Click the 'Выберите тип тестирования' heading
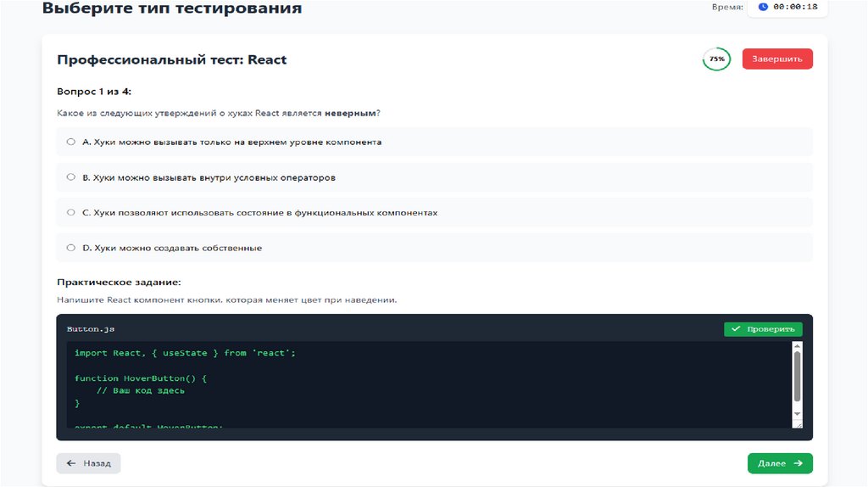 172,8
